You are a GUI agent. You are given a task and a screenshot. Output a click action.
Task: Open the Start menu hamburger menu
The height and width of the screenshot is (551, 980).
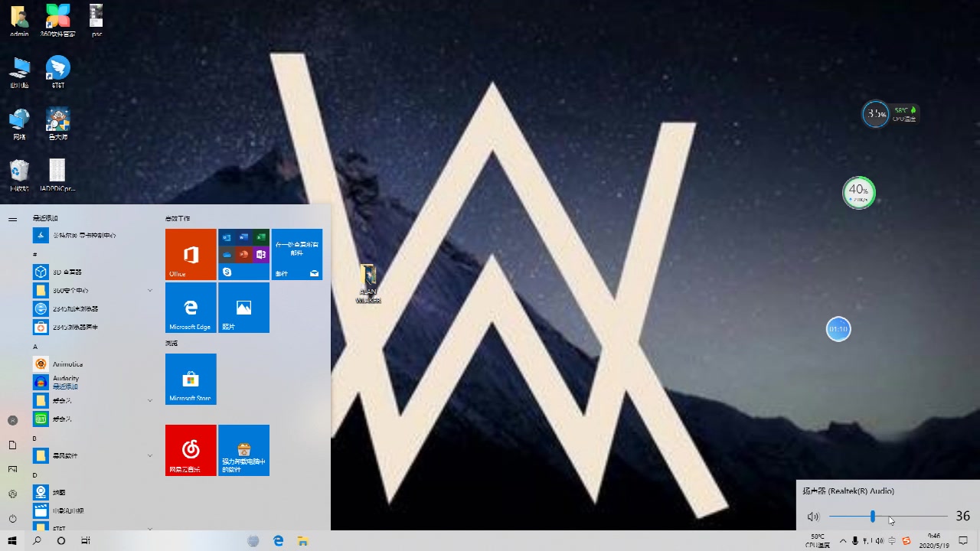point(12,219)
